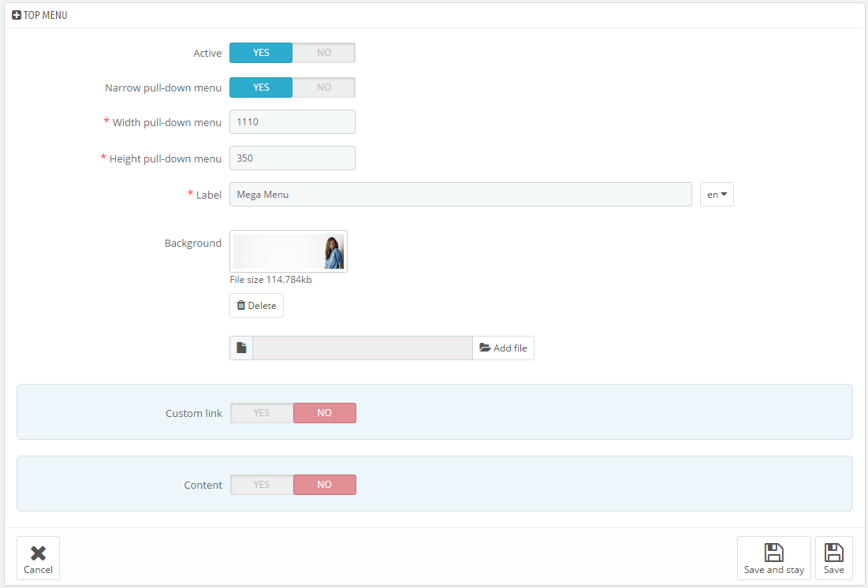This screenshot has height=588, width=868.
Task: Click the floppy disk icon above Save and stay
Action: pyautogui.click(x=774, y=552)
